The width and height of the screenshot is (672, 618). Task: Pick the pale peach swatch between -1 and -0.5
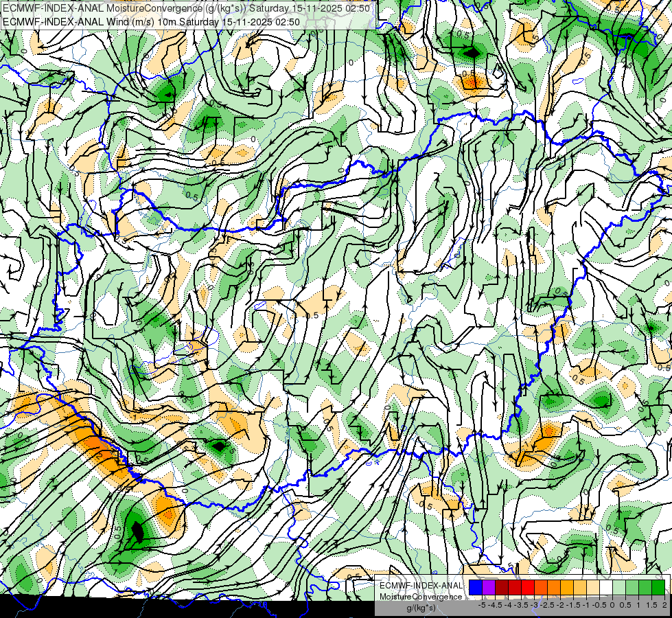(x=593, y=588)
